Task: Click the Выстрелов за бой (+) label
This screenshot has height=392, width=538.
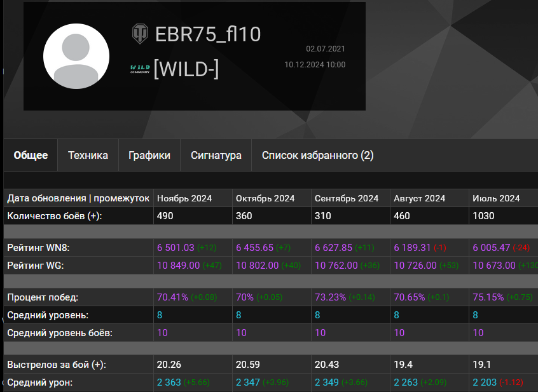Action: [x=57, y=365]
